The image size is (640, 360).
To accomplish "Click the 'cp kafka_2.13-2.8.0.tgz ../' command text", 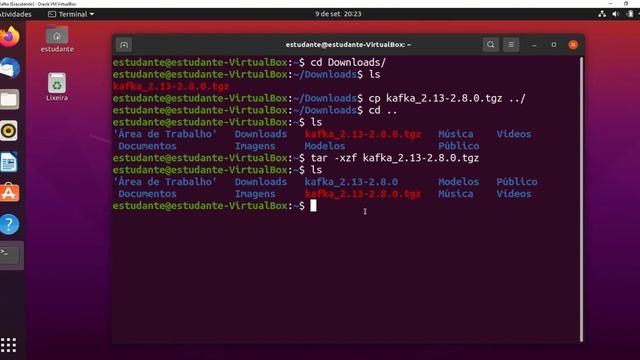I will tap(447, 98).
